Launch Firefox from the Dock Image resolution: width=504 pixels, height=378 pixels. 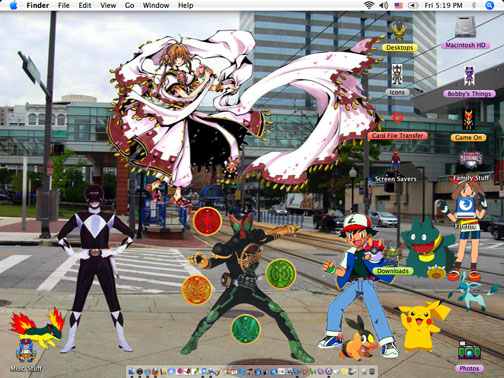[155, 371]
